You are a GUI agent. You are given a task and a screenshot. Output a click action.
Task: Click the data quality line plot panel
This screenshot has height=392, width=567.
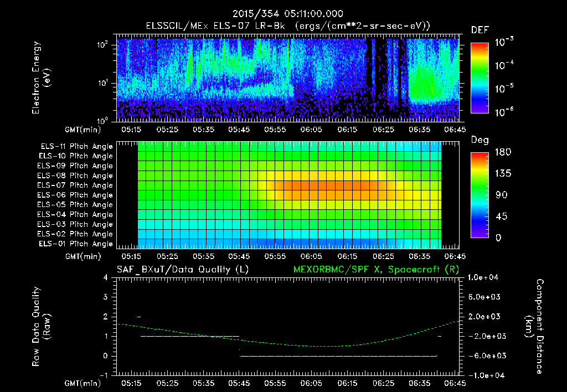point(288,327)
